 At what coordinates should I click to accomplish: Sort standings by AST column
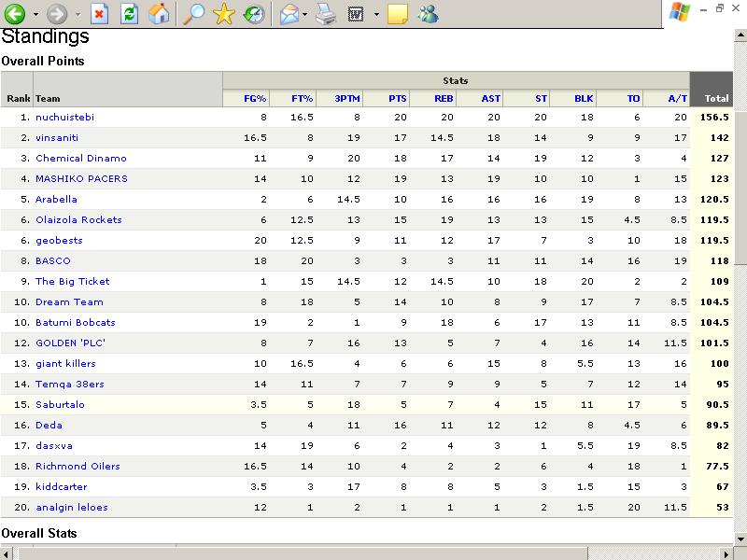[x=491, y=99]
